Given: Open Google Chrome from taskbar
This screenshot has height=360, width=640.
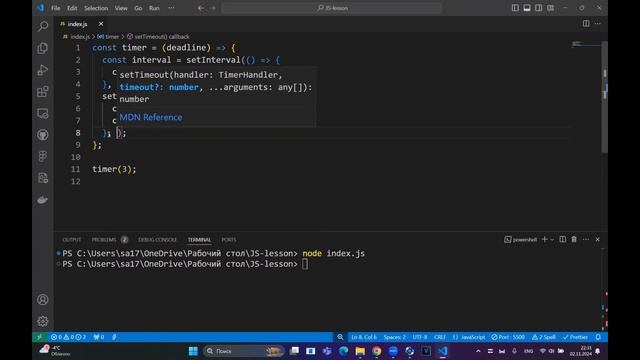Looking at the screenshot, I should point(376,351).
